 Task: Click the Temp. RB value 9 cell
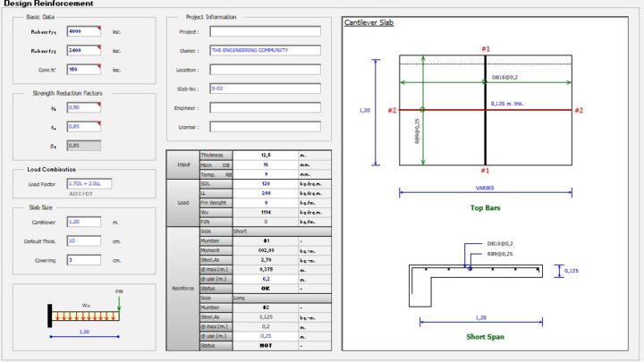(x=266, y=174)
